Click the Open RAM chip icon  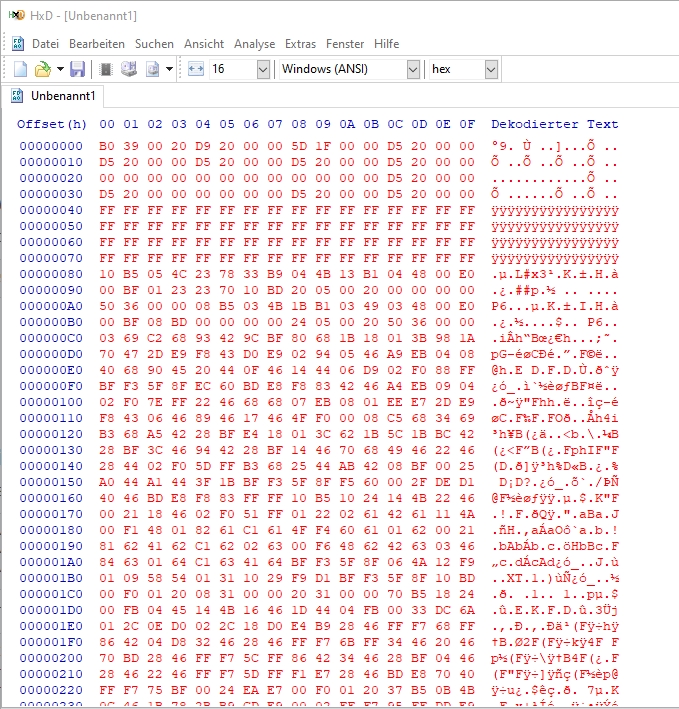tap(105, 69)
